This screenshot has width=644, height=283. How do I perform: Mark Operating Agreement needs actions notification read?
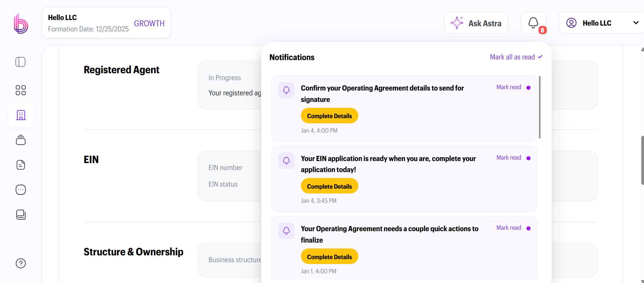508,228
